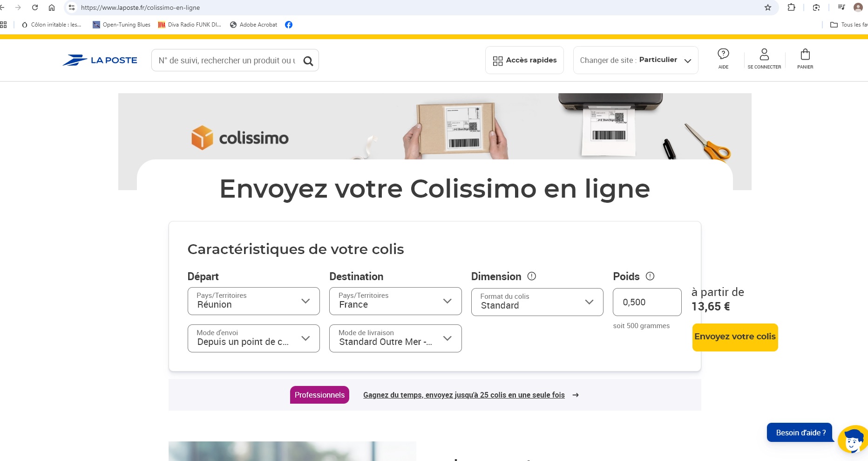Open the Gagnez du temps 25 colis link

click(464, 395)
